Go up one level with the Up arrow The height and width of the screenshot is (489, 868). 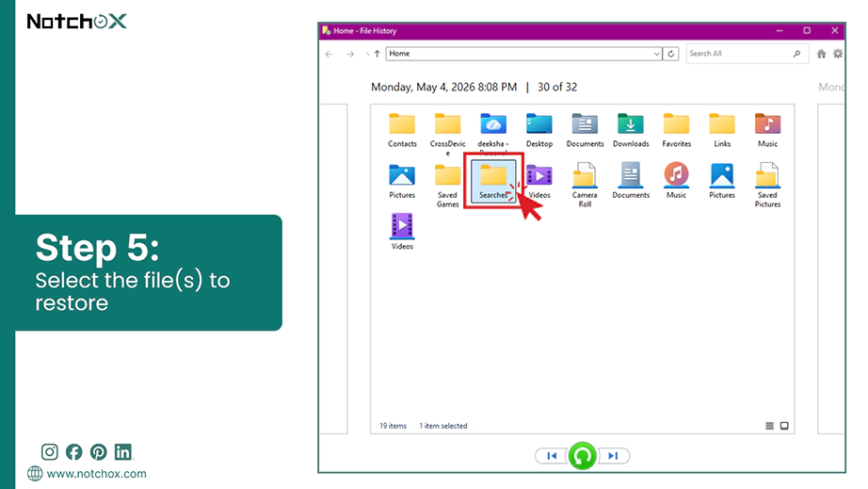[x=377, y=54]
